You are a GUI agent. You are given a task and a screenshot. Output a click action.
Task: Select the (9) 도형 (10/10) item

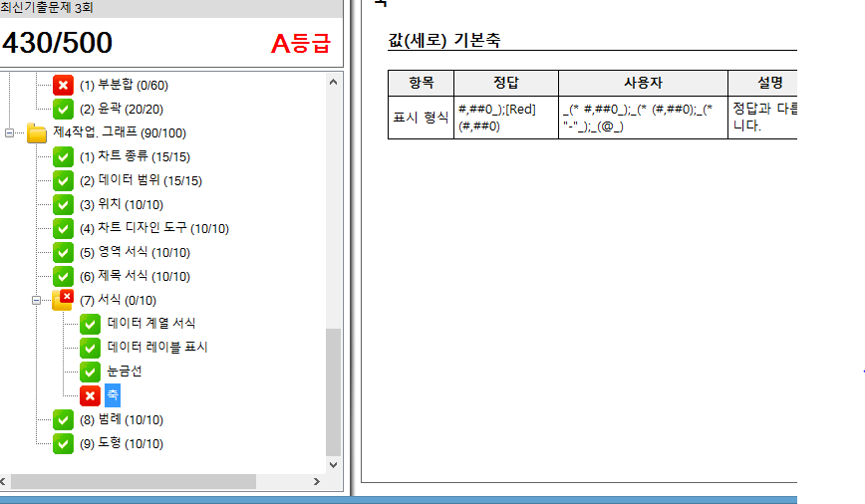[x=121, y=443]
